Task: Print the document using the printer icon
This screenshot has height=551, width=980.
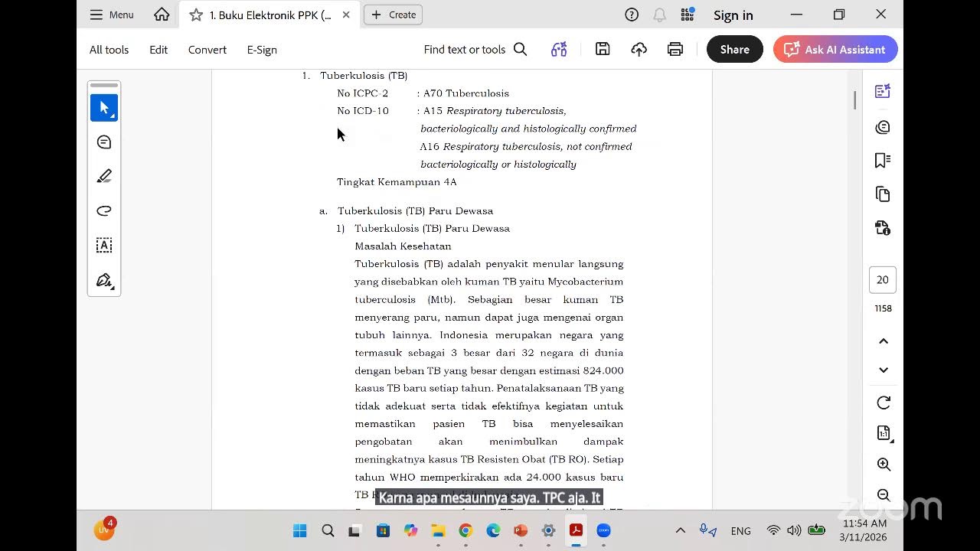Action: tap(675, 50)
